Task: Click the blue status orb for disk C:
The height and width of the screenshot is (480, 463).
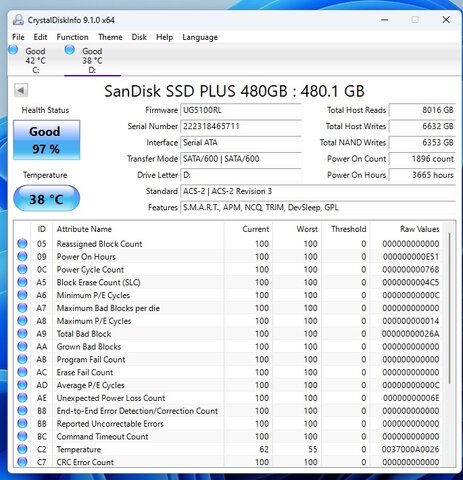Action: pos(13,50)
